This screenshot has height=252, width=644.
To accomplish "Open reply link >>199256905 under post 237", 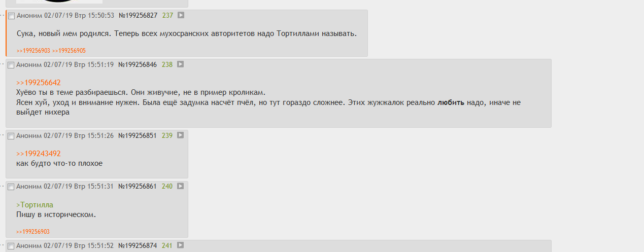I will click(69, 51).
